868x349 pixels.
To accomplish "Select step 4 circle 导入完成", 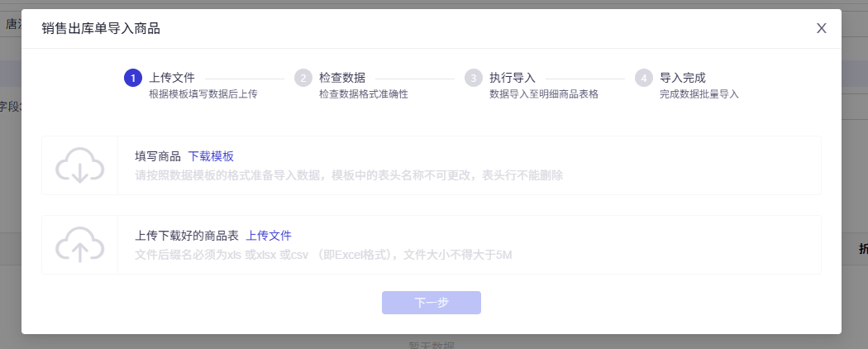I will pyautogui.click(x=644, y=78).
